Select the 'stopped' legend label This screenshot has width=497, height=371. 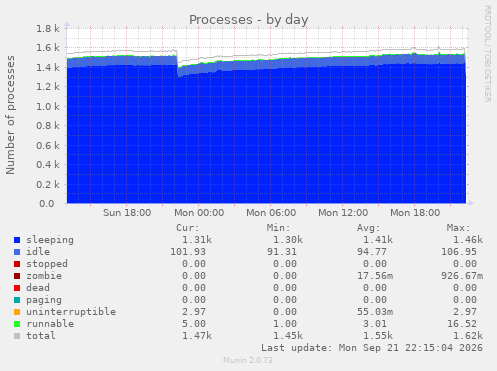pos(47,264)
